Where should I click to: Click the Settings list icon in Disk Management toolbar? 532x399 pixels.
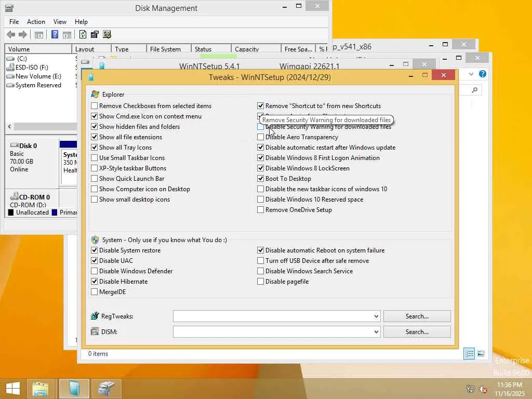click(x=107, y=34)
